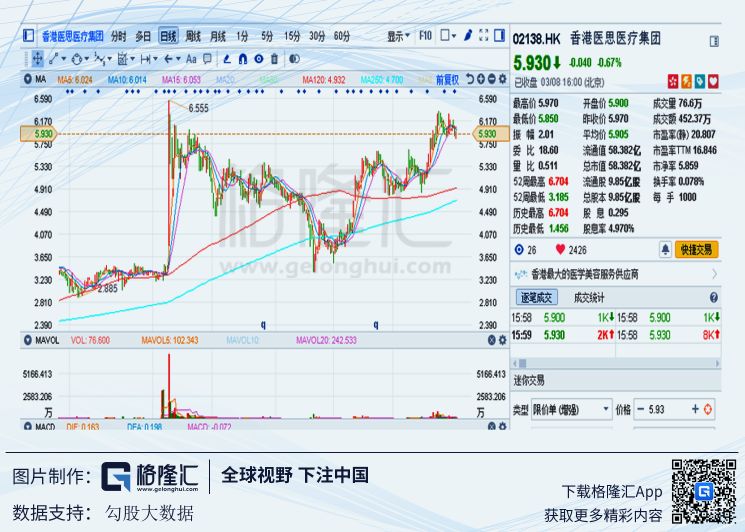Open order type 限价单(增强) dropdown
The width and height of the screenshot is (745, 532).
pyautogui.click(x=571, y=409)
